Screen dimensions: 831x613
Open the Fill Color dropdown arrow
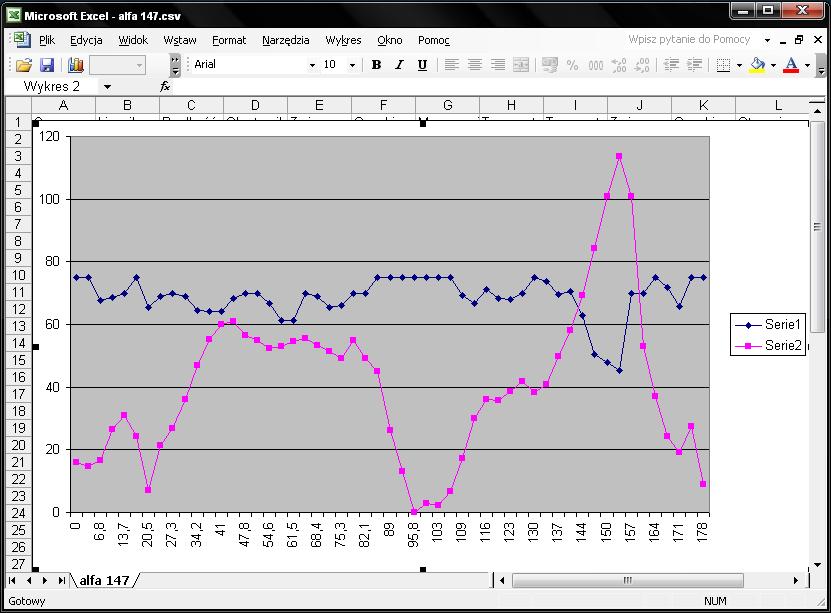[x=773, y=65]
